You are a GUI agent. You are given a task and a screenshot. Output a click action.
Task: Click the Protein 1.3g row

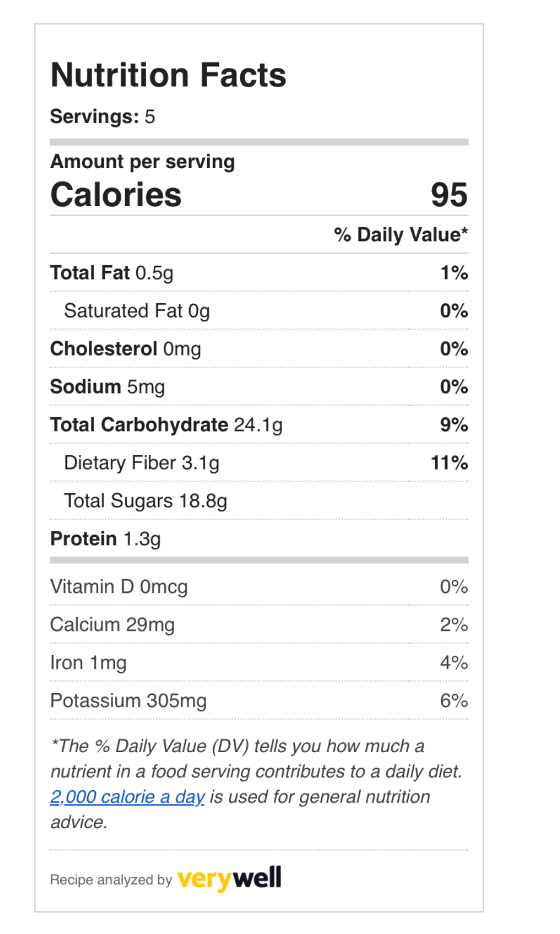[x=259, y=539]
